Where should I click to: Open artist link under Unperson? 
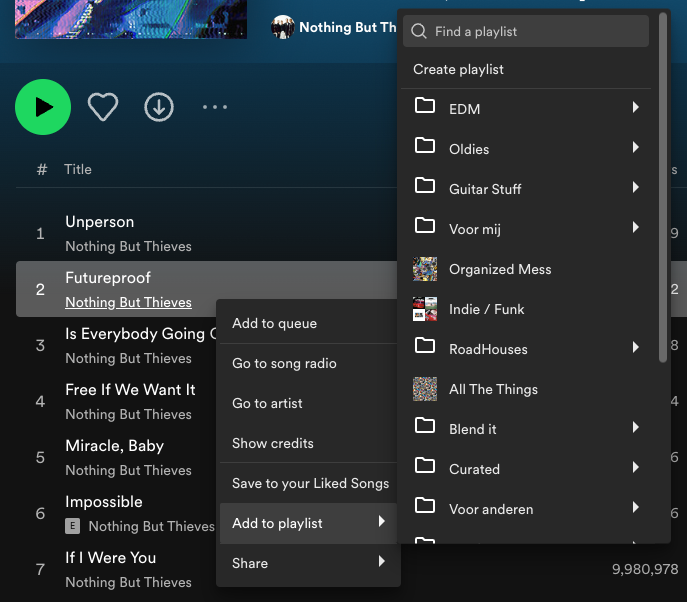coord(128,246)
